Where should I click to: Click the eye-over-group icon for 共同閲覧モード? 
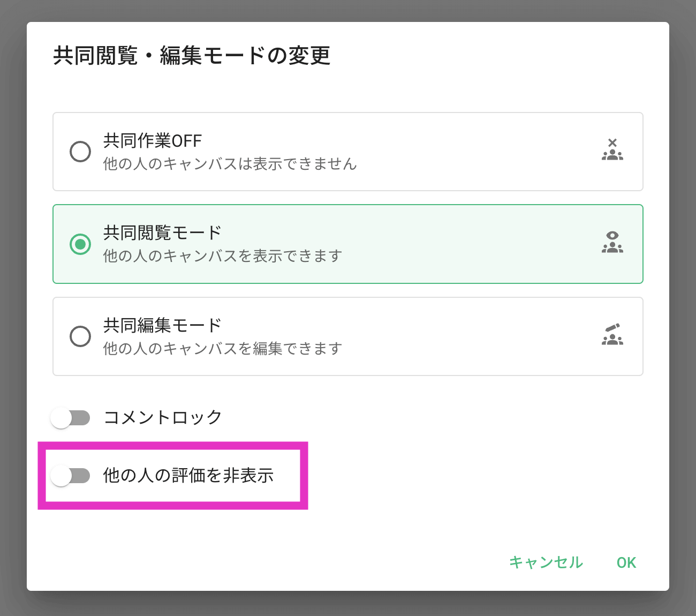pos(612,242)
